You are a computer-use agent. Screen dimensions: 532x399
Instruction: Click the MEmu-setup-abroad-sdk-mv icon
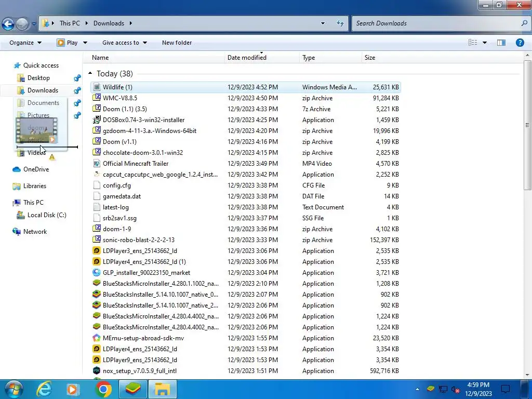coord(97,338)
